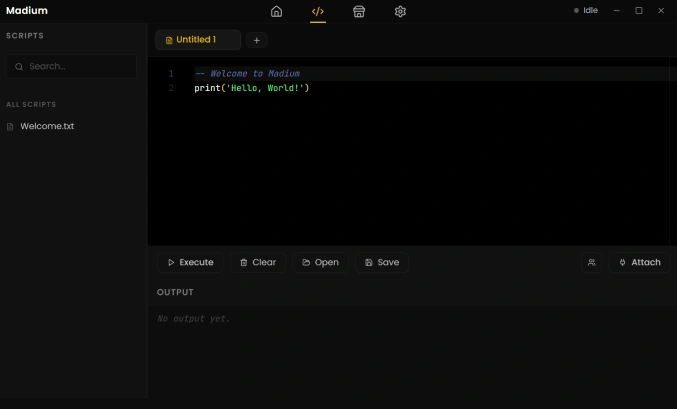Add a new script tab
The width and height of the screenshot is (677, 409).
256,40
